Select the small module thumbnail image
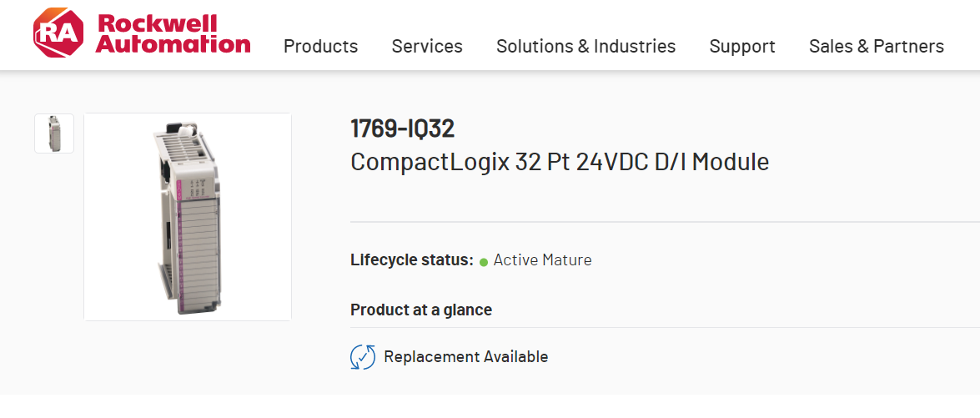980x418 pixels. 54,133
